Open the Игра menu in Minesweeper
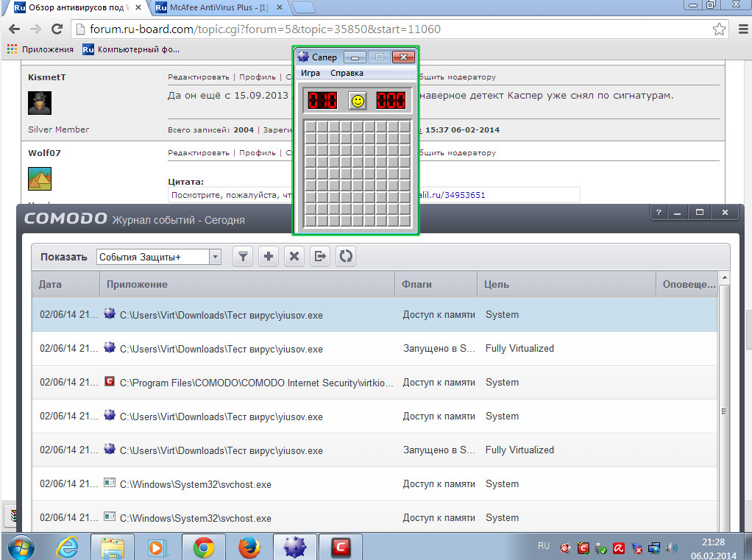752x560 pixels. [x=310, y=73]
